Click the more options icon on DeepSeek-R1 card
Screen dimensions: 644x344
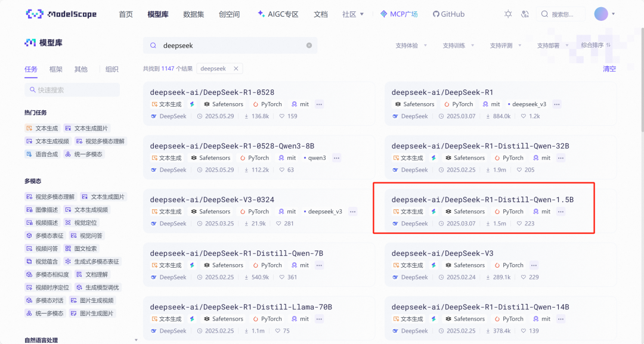point(556,104)
